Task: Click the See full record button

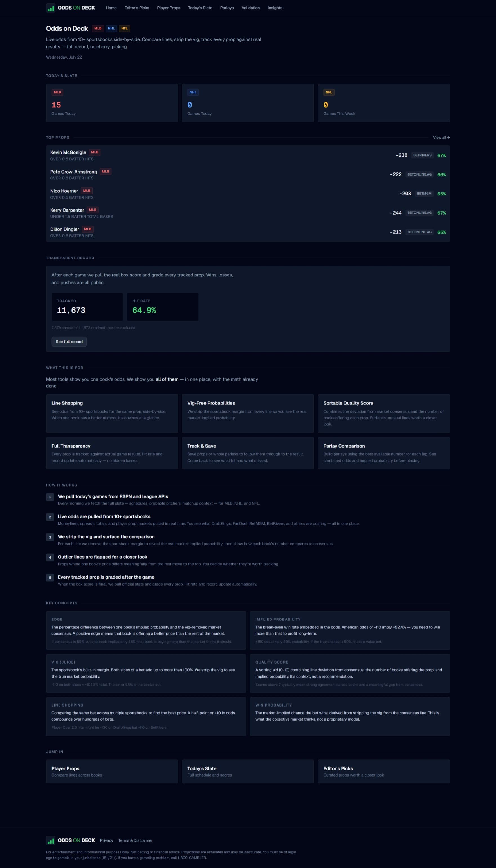Action: coord(69,341)
